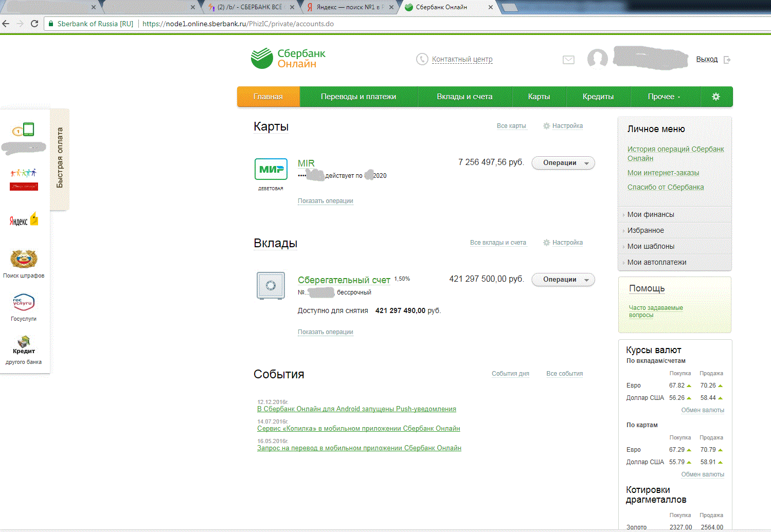Screen dimensions: 771x532
Task: Click the Выход logout link
Action: [x=707, y=60]
